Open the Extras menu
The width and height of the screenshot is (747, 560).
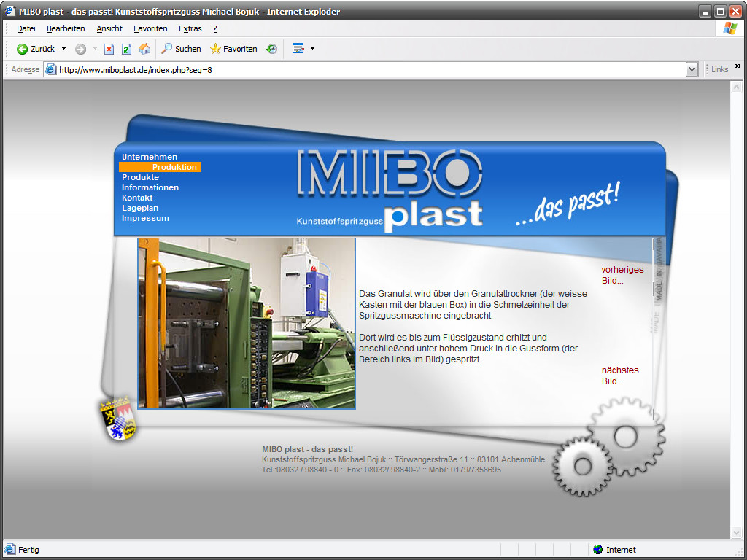(x=190, y=28)
